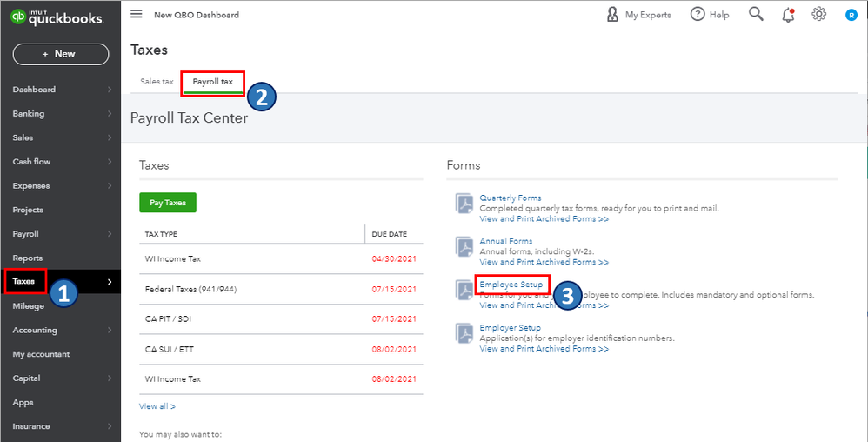Click the search magnifying glass icon
Screen dimensions: 868x442
(756, 14)
